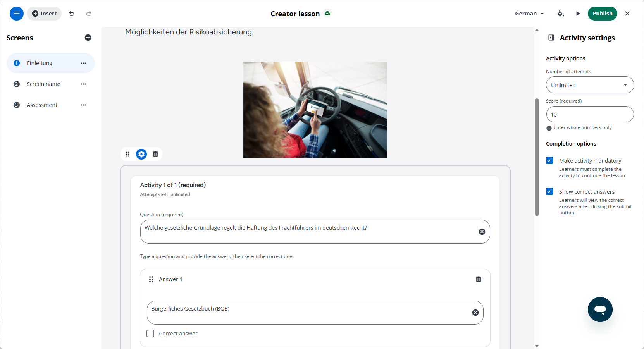Redo the last action
The width and height of the screenshot is (644, 349).
(x=89, y=14)
